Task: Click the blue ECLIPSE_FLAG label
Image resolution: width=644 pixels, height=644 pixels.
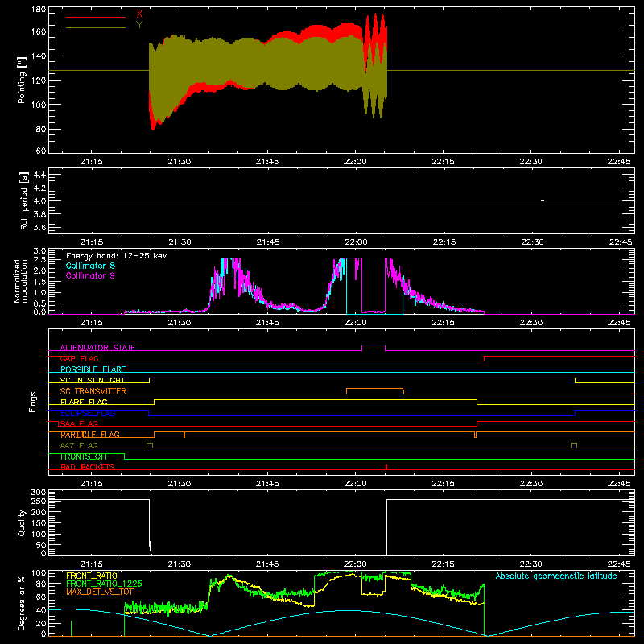Action: pyautogui.click(x=88, y=413)
